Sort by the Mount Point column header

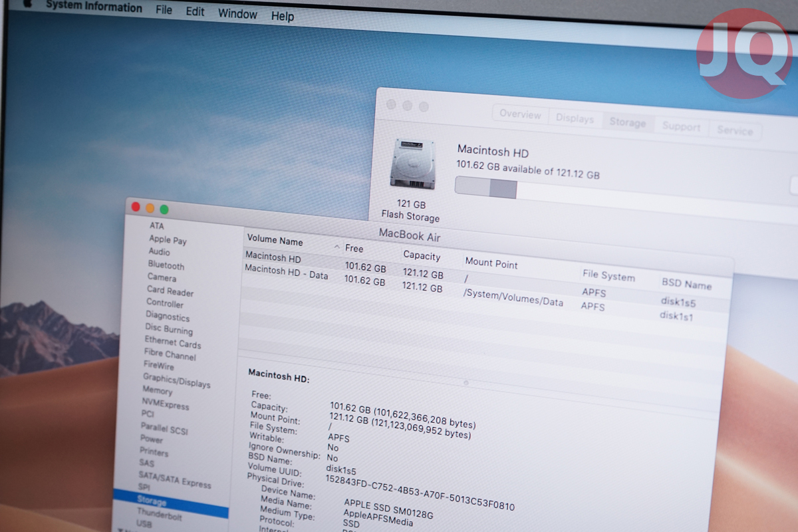(491, 263)
